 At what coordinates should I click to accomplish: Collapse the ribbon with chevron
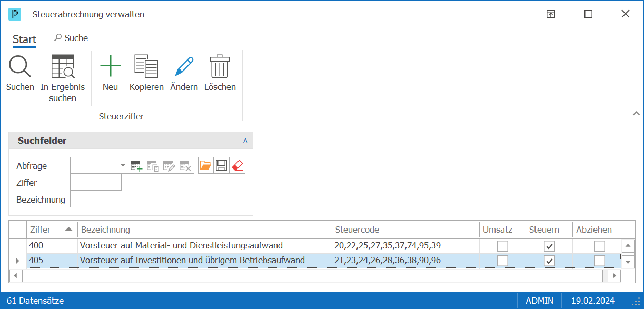636,113
